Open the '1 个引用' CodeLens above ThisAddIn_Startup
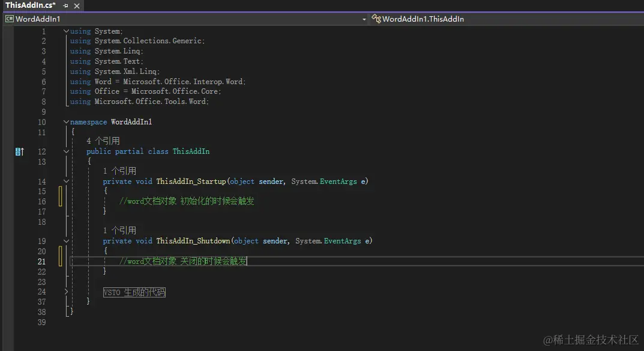Image resolution: width=644 pixels, height=351 pixels. [119, 171]
